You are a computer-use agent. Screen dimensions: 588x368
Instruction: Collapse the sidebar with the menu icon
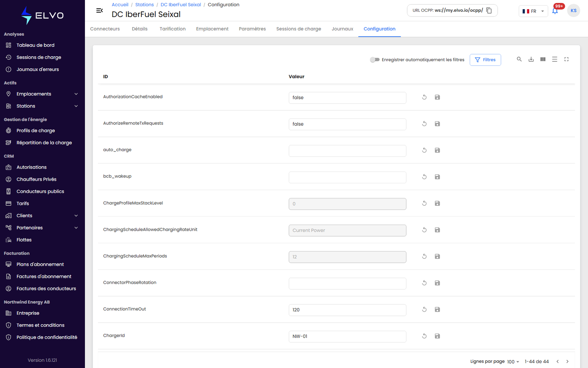coord(99,11)
